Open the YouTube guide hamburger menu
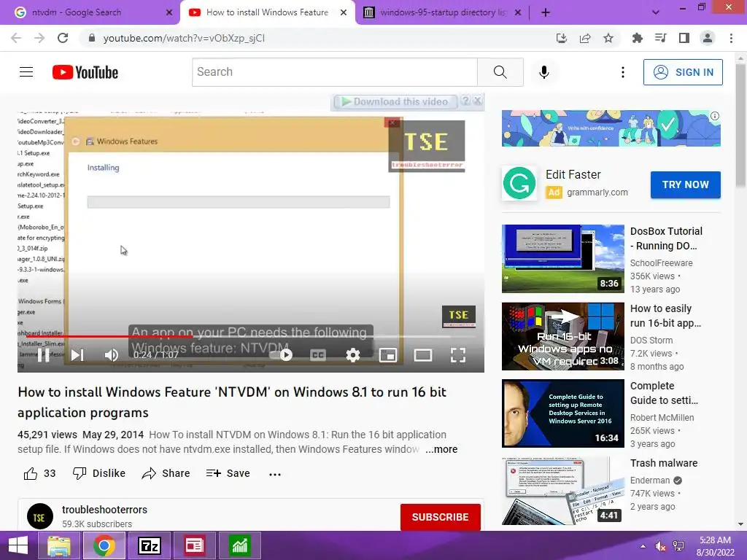 26,72
